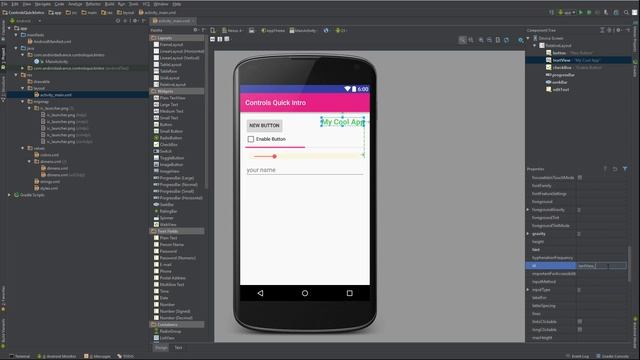This screenshot has height=360, width=640.
Task: Switch to the Text tab at editor bottom
Action: [x=178, y=348]
